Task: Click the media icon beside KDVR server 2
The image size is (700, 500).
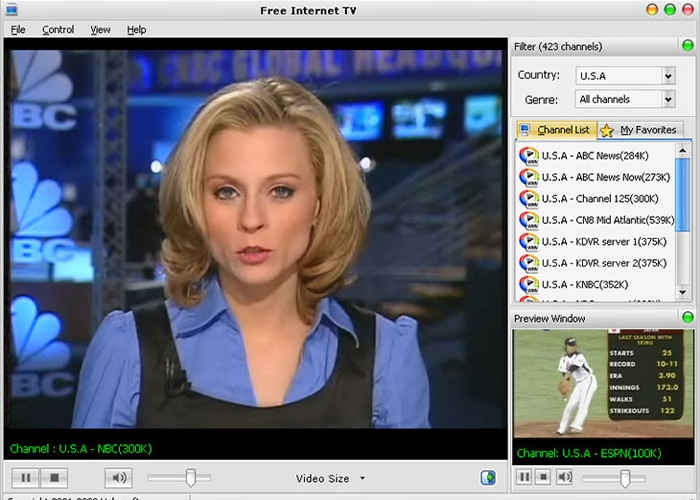Action: [x=529, y=263]
